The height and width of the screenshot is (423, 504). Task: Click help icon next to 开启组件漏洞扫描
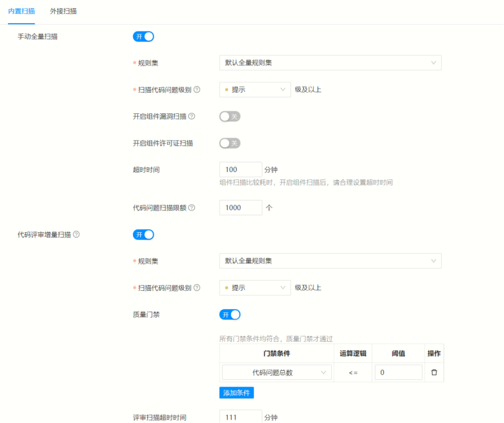pyautogui.click(x=192, y=116)
